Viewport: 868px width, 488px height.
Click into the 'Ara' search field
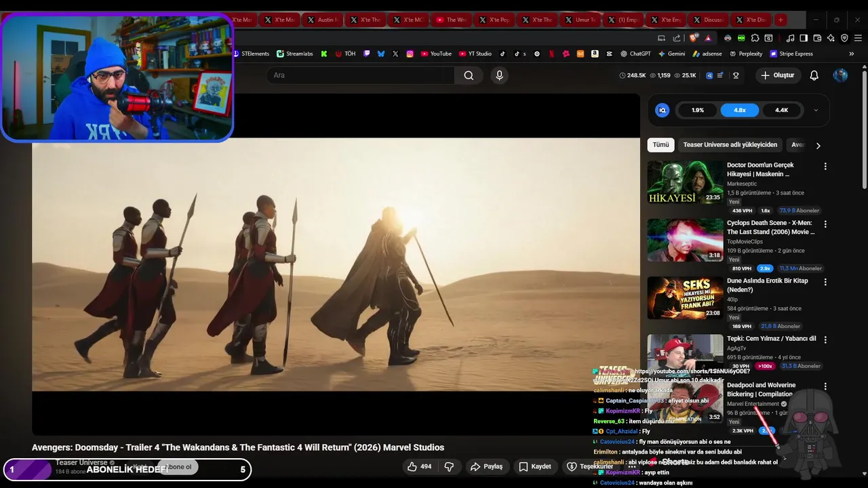[360, 75]
